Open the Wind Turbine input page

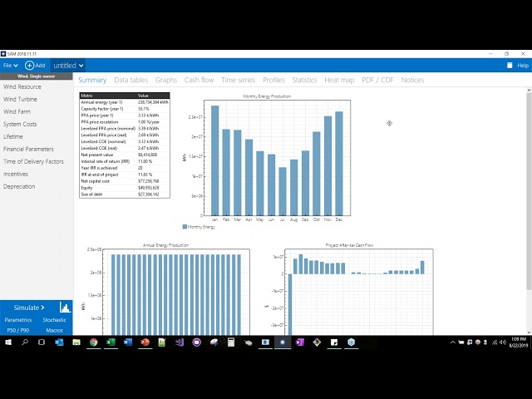coord(20,100)
